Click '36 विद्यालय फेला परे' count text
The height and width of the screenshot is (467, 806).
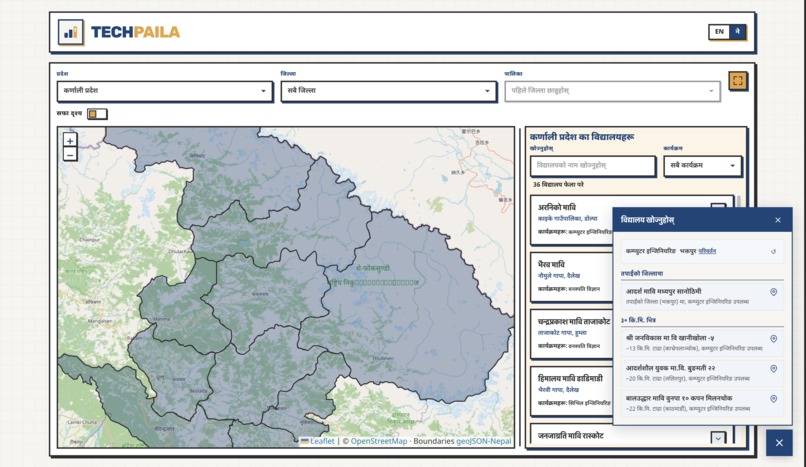coord(558,184)
